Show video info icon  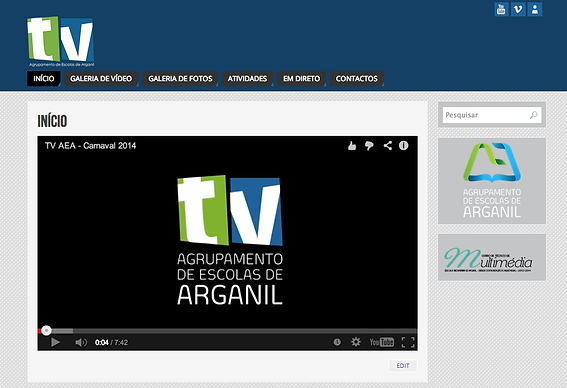click(404, 145)
